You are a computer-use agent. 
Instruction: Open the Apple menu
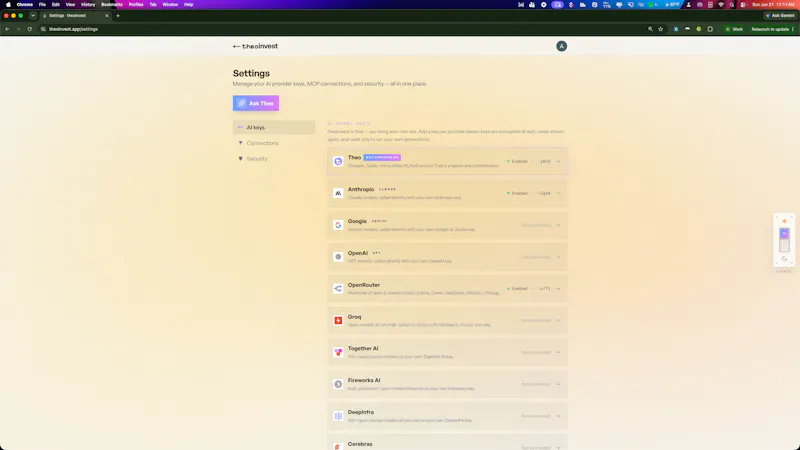(8, 5)
